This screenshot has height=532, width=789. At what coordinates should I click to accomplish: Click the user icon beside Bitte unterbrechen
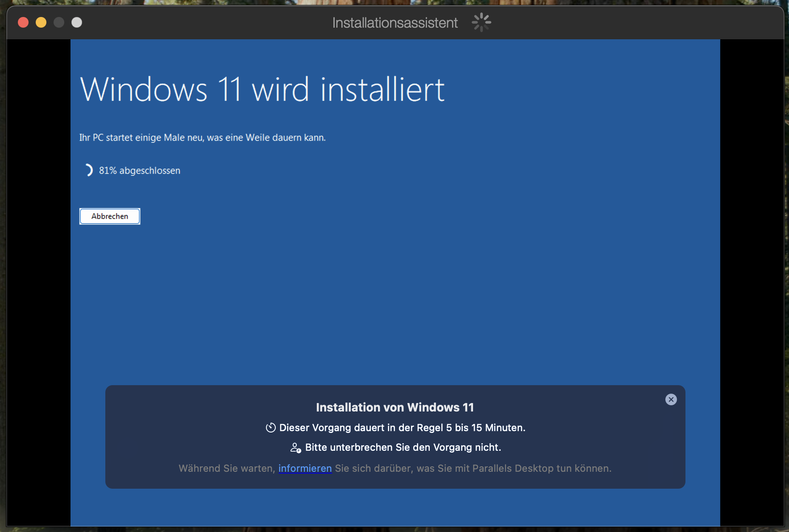click(295, 448)
